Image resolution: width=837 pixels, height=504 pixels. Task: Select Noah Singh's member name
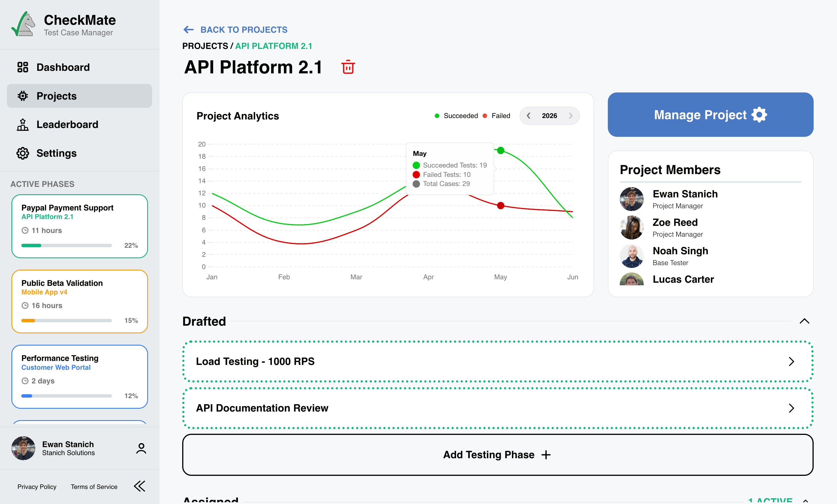[680, 251]
